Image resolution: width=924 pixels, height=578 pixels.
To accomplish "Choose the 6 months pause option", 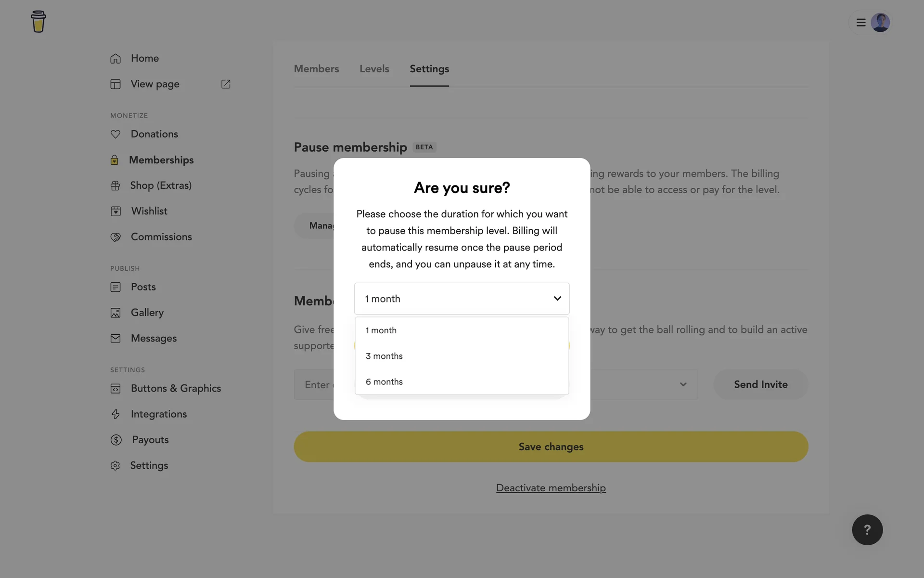I will click(x=384, y=381).
